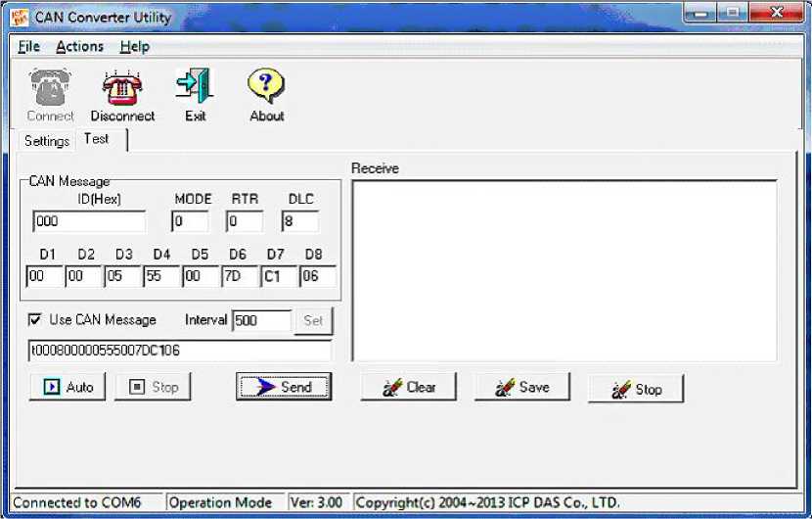The image size is (812, 519).
Task: Click the Exit door icon
Action: pos(195,88)
